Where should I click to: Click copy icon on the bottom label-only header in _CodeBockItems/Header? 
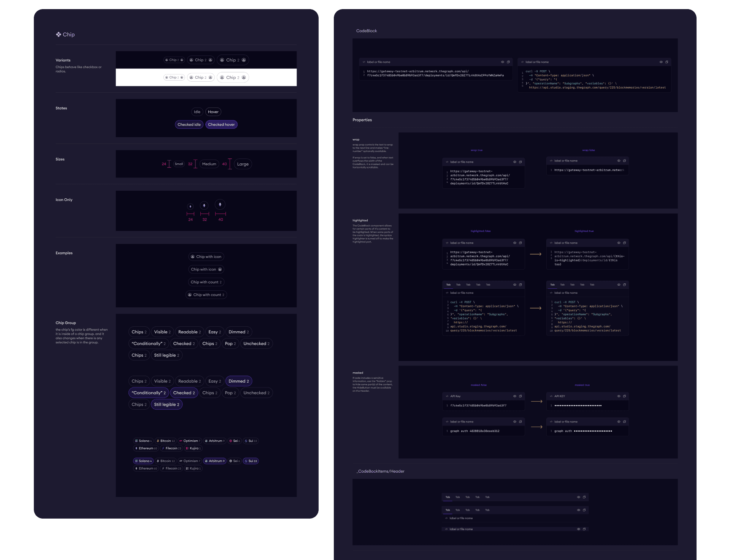click(x=584, y=529)
